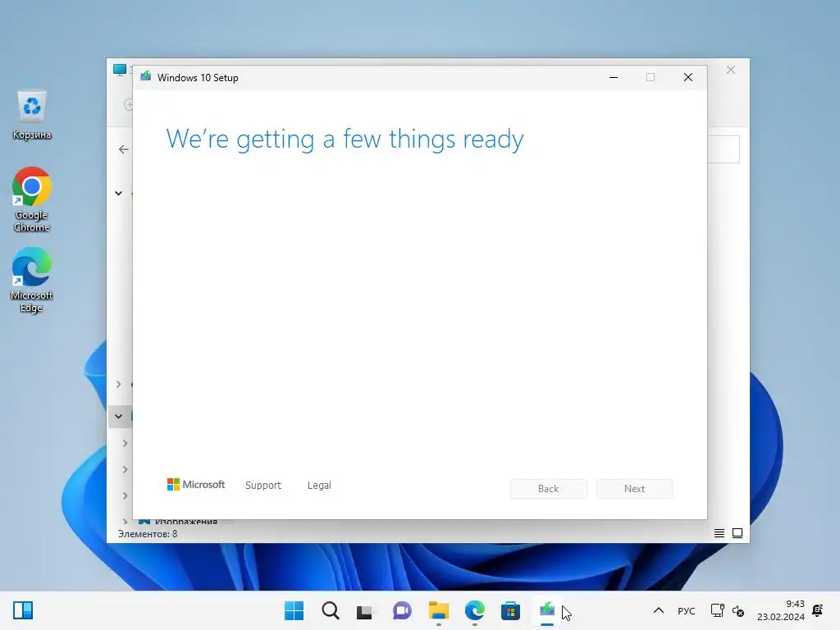Image resolution: width=840 pixels, height=630 pixels.
Task: Open Microsoft Store from the taskbar
Action: 510,610
